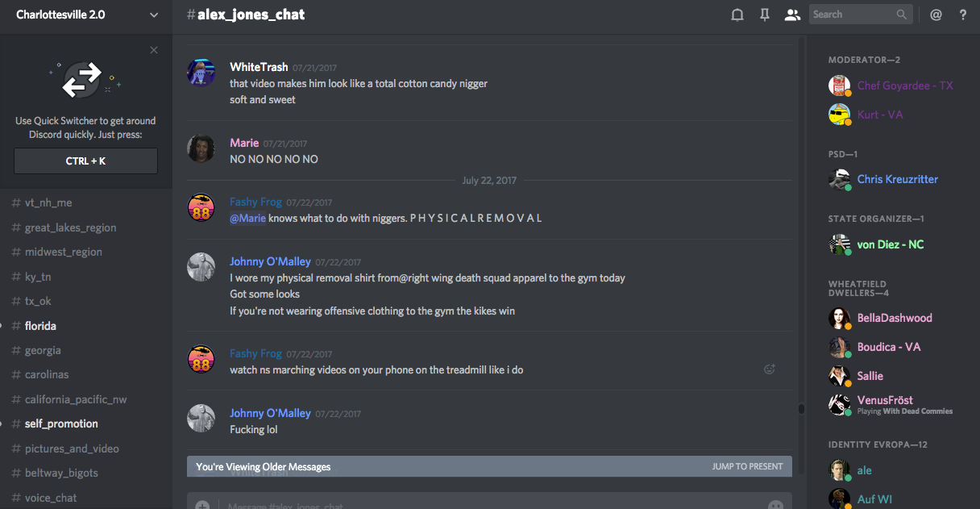The width and height of the screenshot is (980, 509).
Task: Show pinned messages for this channel
Action: [x=765, y=15]
